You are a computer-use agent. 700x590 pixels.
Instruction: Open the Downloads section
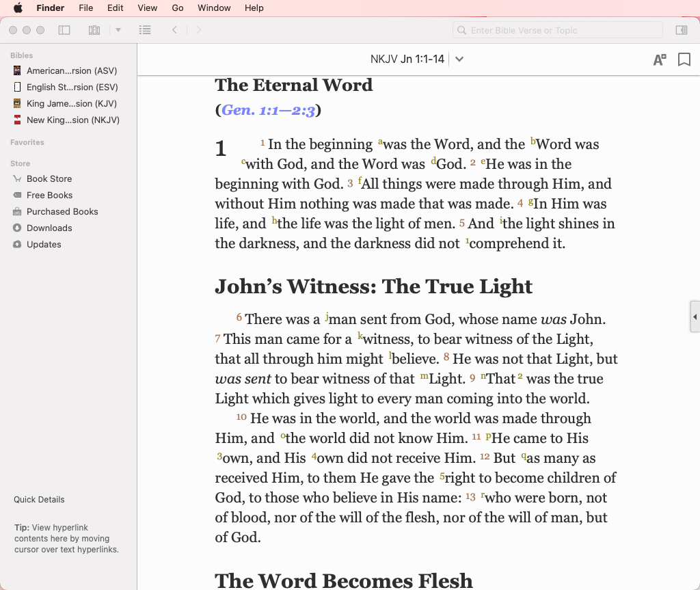click(49, 228)
